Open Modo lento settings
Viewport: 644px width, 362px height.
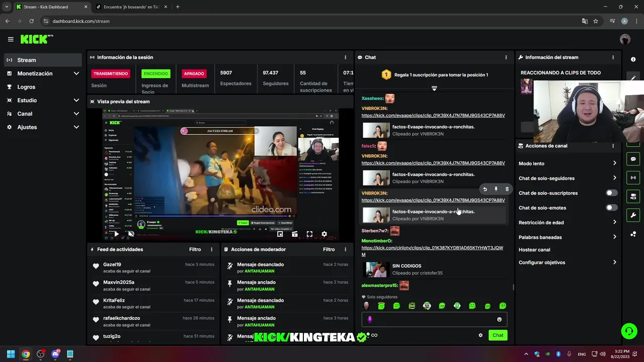click(x=568, y=163)
